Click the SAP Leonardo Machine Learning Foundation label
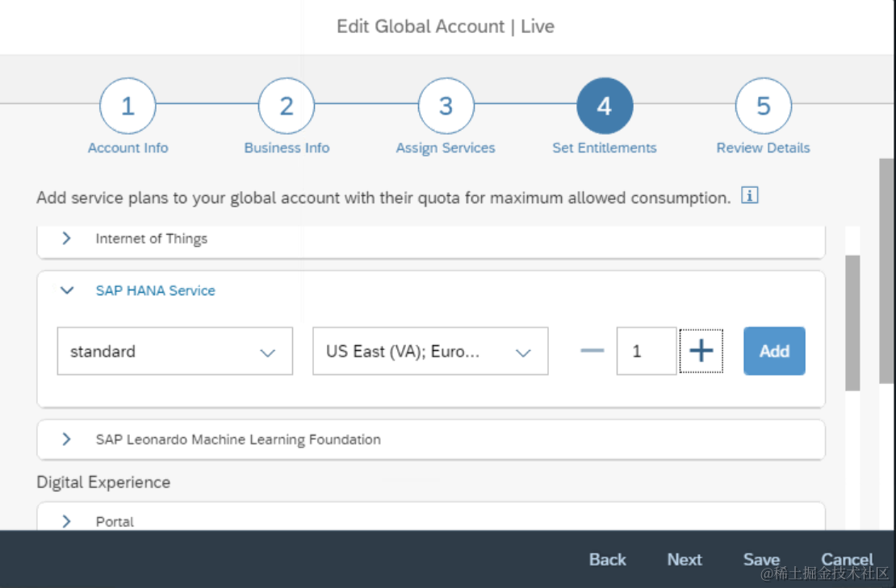 (238, 440)
